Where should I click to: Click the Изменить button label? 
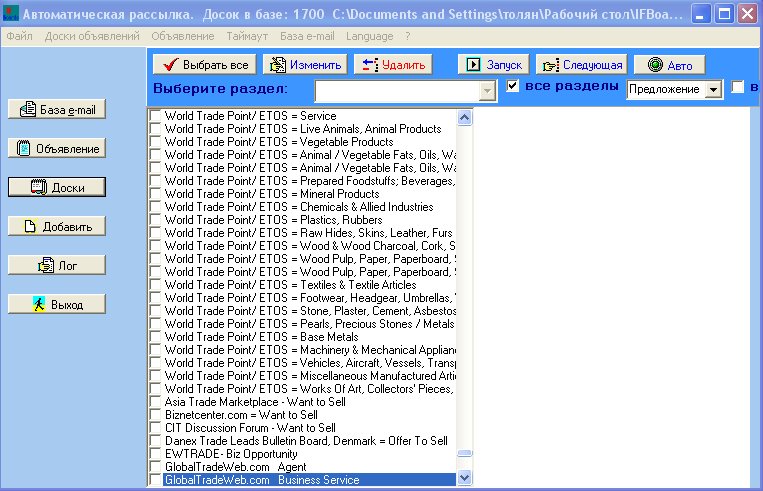pyautogui.click(x=315, y=65)
